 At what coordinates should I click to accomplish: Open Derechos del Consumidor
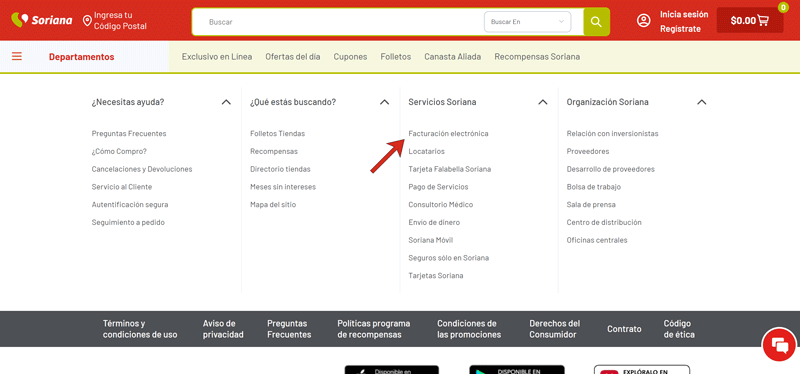(x=555, y=329)
